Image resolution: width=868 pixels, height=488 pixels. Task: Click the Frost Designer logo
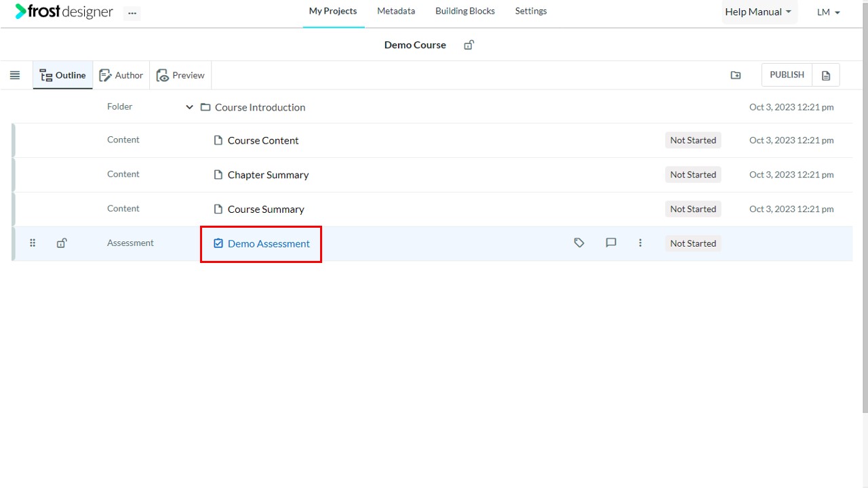pyautogui.click(x=64, y=12)
